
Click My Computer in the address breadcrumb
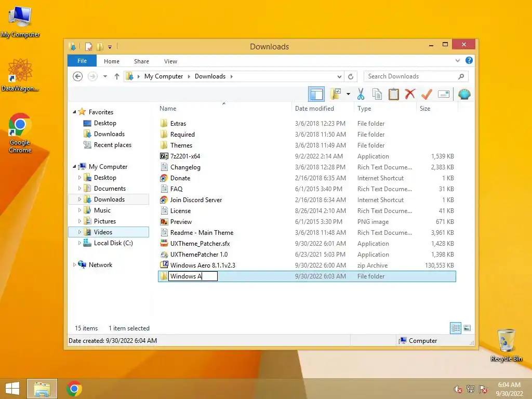[x=164, y=76]
